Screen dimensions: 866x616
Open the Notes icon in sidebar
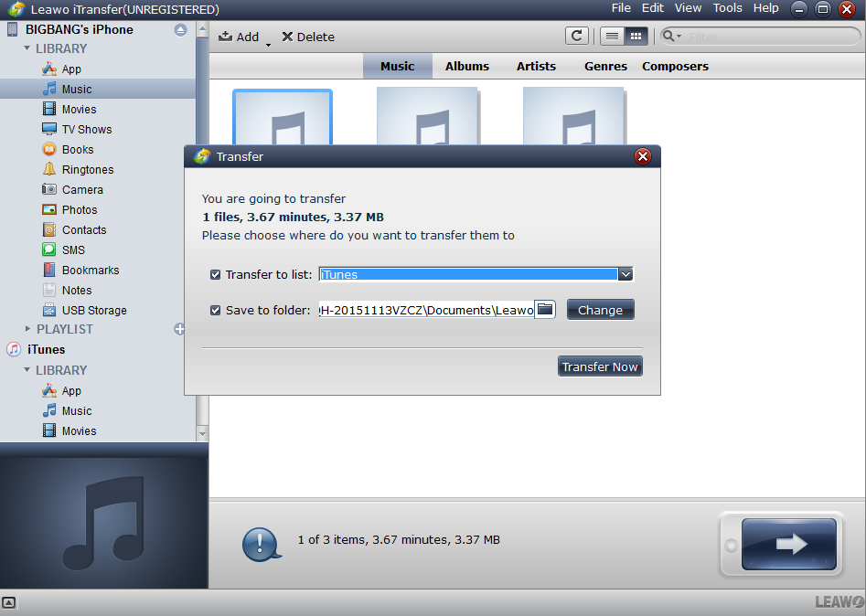(49, 290)
